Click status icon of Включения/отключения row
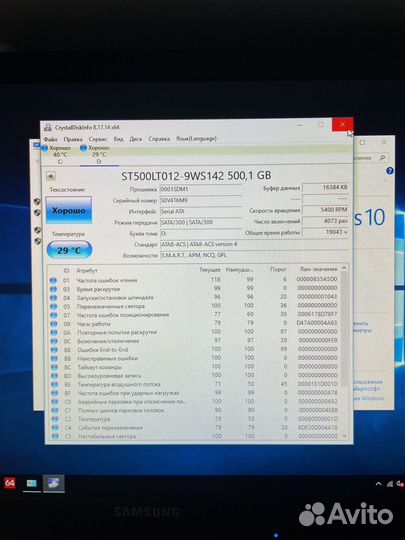The width and height of the screenshot is (405, 540). [x=54, y=341]
